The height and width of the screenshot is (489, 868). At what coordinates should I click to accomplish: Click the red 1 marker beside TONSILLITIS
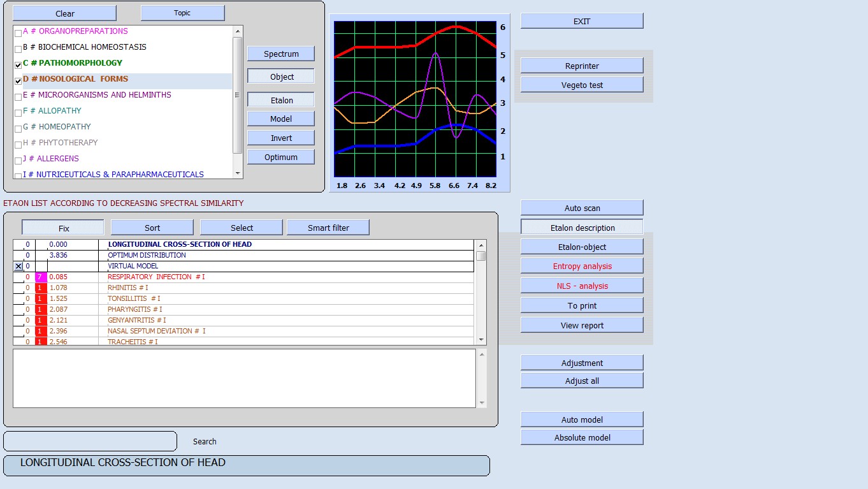tap(41, 298)
